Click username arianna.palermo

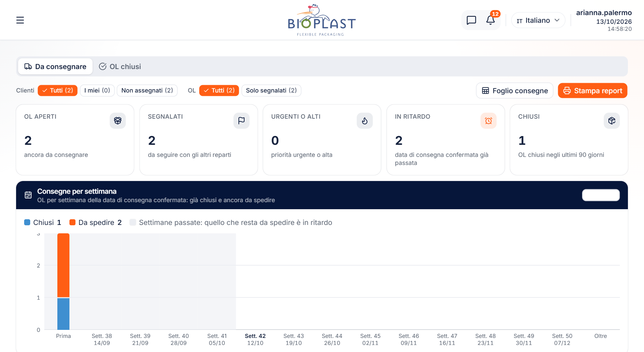(x=604, y=13)
